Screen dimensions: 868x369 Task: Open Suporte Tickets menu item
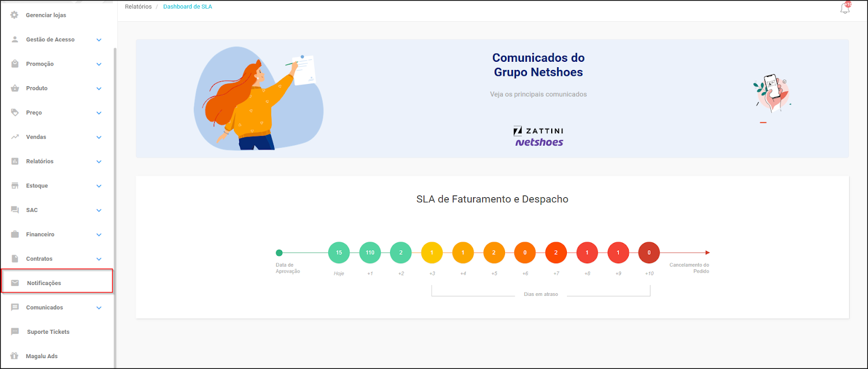57,332
